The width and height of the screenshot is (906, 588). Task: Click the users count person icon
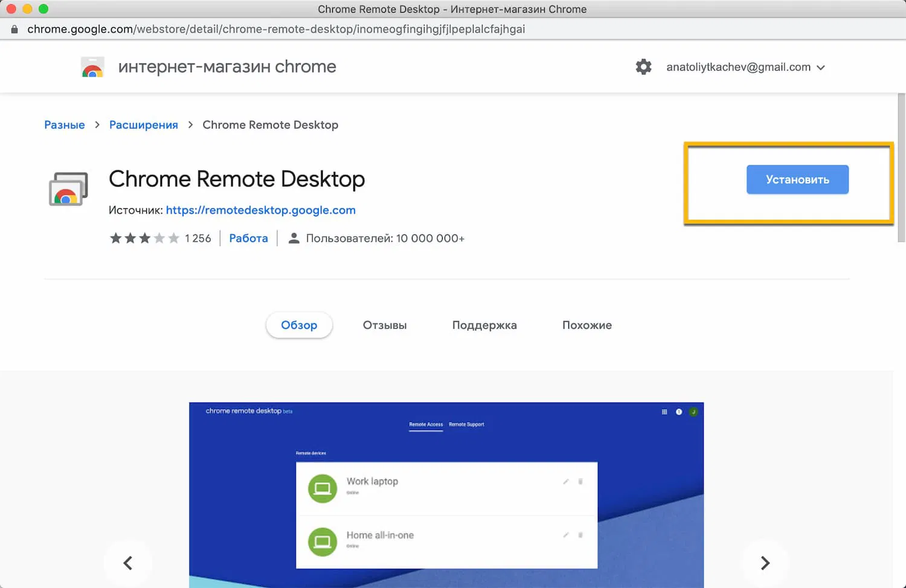click(x=294, y=238)
